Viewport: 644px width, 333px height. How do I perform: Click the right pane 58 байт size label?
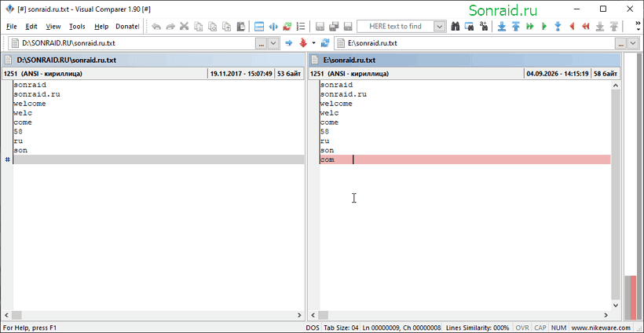(x=606, y=74)
